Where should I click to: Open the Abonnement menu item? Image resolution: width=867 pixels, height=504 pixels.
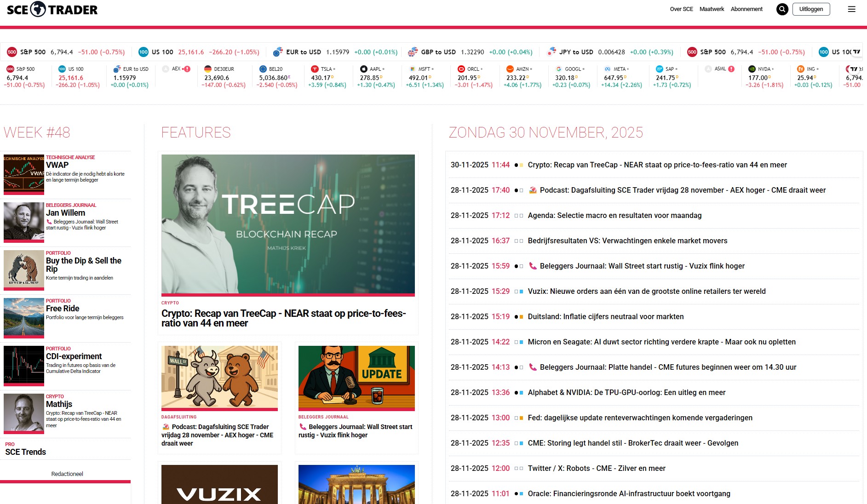click(746, 9)
